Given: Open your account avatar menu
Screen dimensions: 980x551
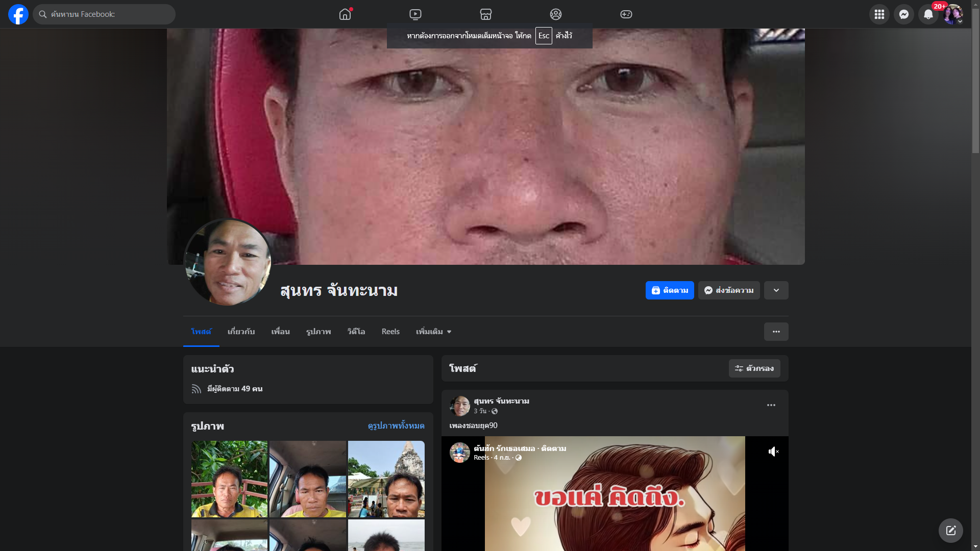Looking at the screenshot, I should tap(952, 14).
